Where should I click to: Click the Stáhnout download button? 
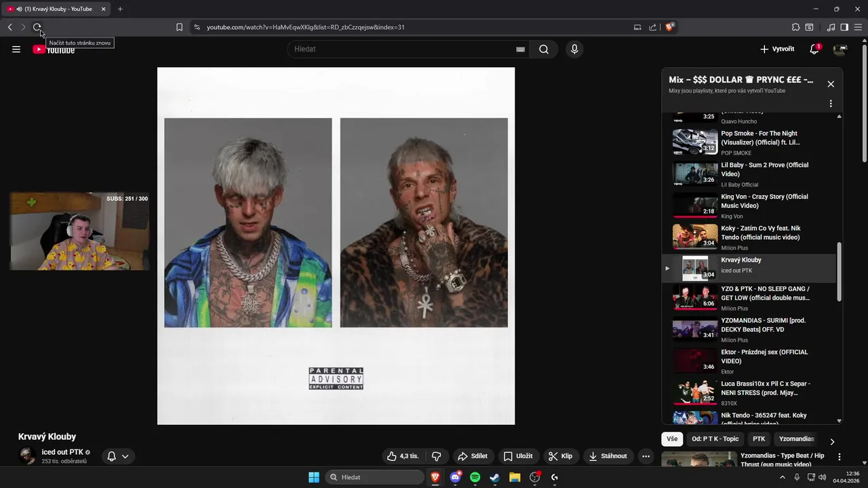608,456
